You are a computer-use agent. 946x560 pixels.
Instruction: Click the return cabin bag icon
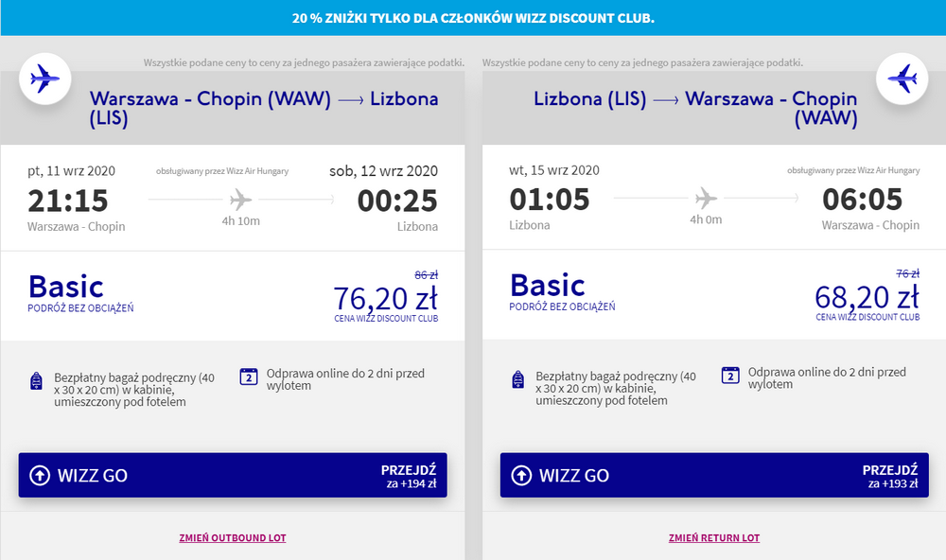coord(517,379)
